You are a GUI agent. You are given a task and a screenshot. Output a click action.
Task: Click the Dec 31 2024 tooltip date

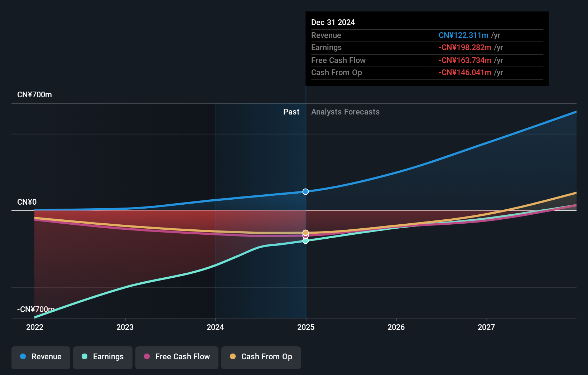(x=333, y=23)
